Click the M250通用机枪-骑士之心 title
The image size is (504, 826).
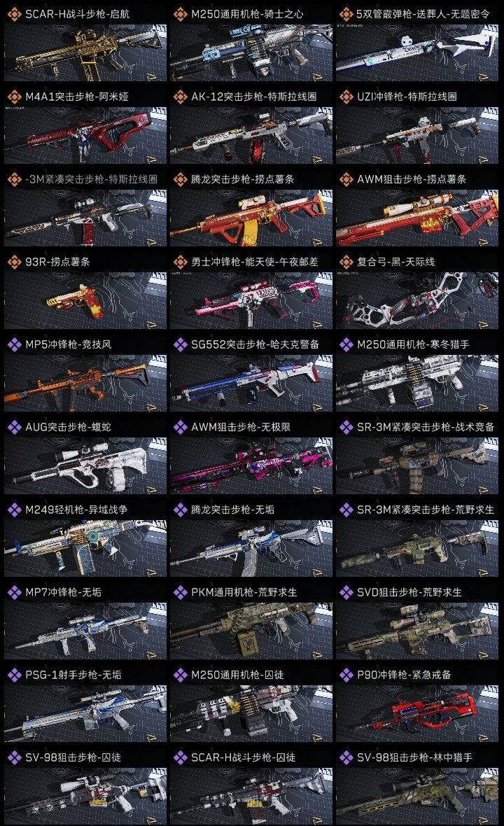coord(247,14)
